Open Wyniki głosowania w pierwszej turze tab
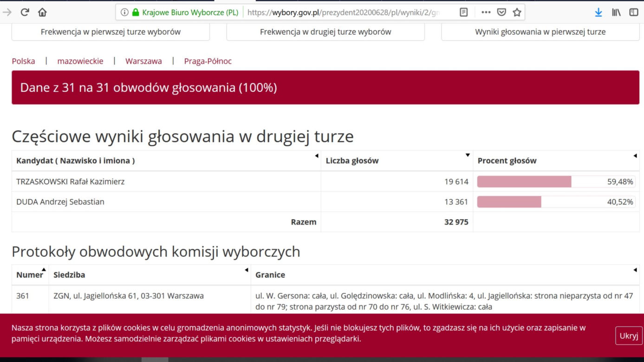 pyautogui.click(x=540, y=32)
